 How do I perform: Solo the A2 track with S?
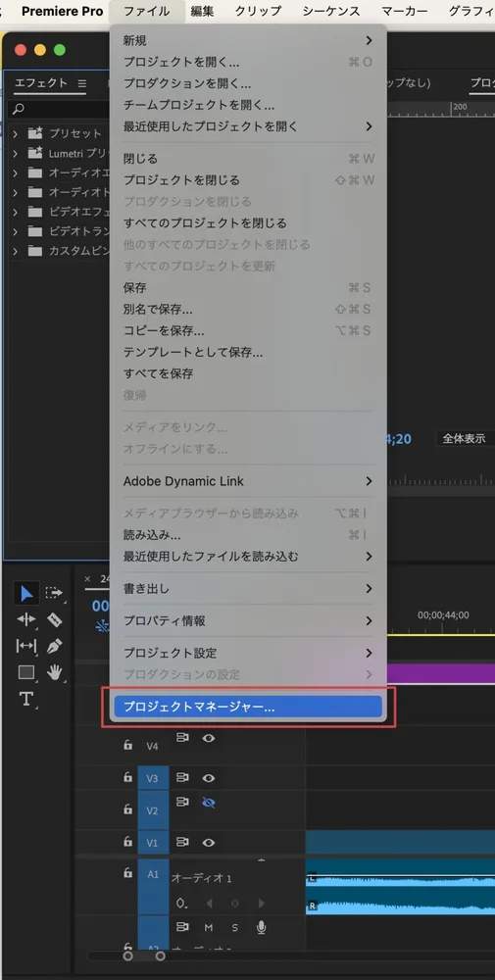click(235, 928)
